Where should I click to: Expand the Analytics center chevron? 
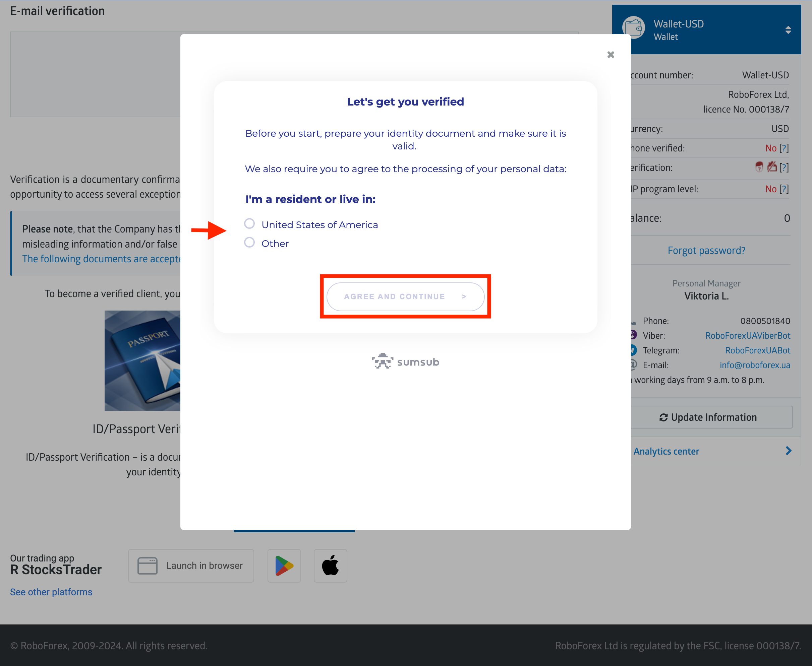(788, 451)
